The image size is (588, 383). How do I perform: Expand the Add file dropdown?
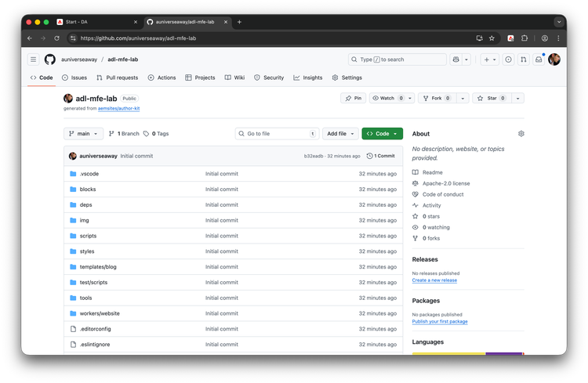[x=342, y=134]
